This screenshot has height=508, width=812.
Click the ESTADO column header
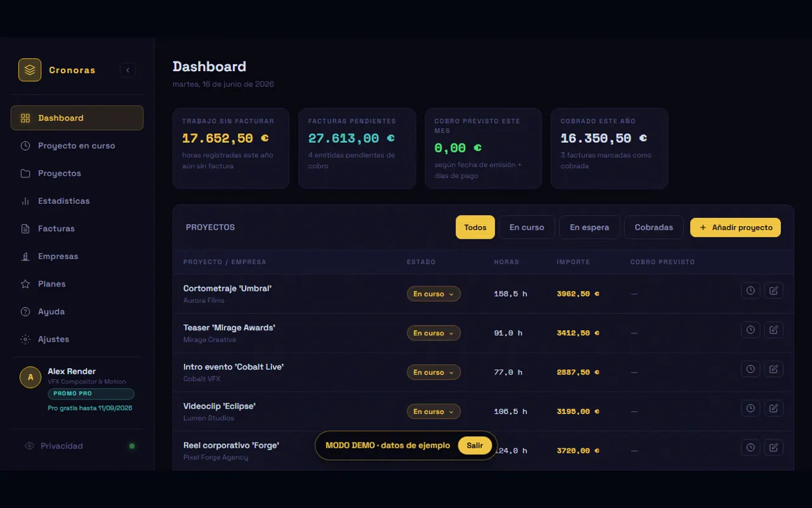(421, 262)
